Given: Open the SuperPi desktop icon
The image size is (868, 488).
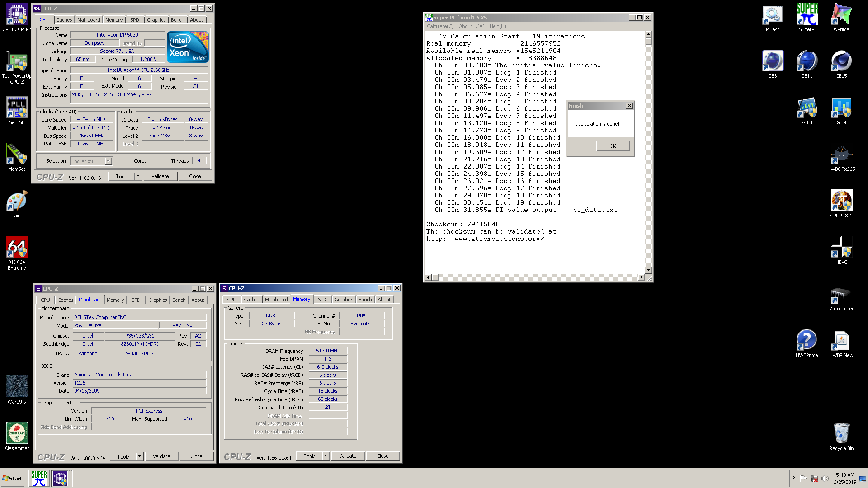Looking at the screenshot, I should (x=807, y=18).
